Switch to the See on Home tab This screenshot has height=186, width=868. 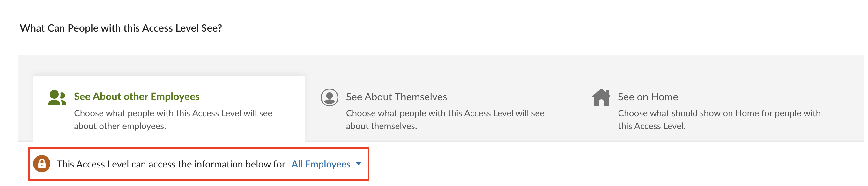point(648,97)
